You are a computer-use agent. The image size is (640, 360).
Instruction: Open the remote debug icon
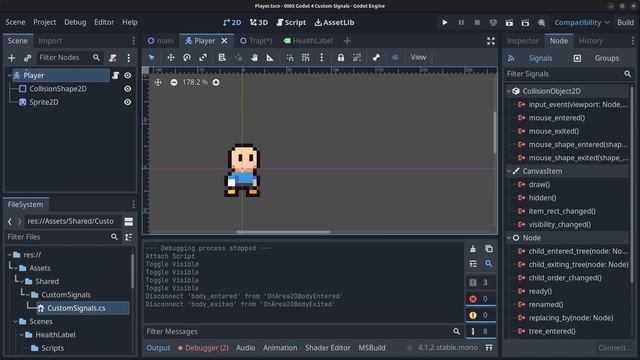(x=493, y=22)
